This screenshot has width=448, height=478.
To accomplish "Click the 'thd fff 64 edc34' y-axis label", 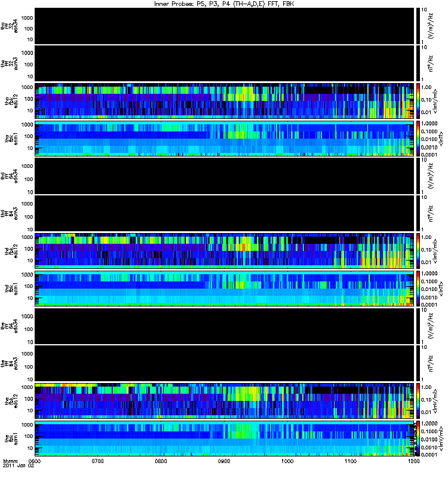I will 10,176.
